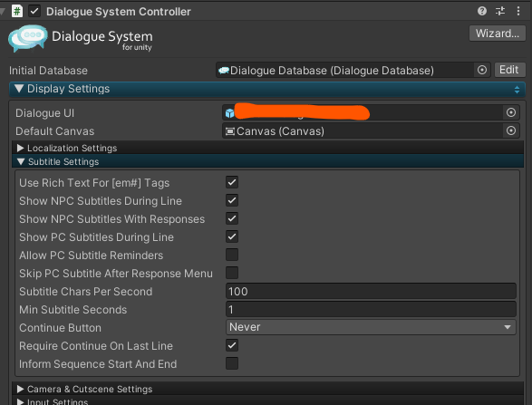Enable Inform Sequence Start And End
Screen dimensions: 532x405
232,363
